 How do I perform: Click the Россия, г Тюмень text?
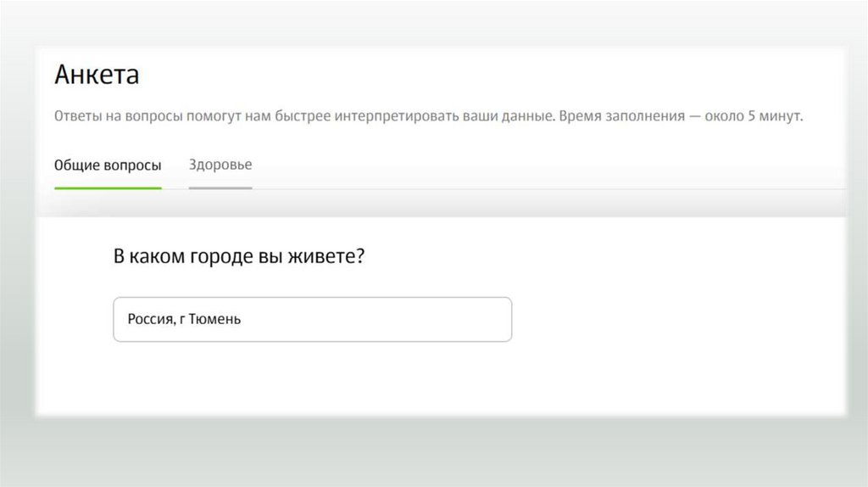184,319
